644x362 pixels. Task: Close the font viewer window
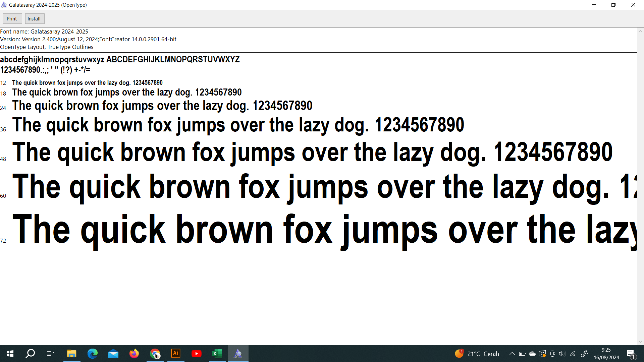633,5
